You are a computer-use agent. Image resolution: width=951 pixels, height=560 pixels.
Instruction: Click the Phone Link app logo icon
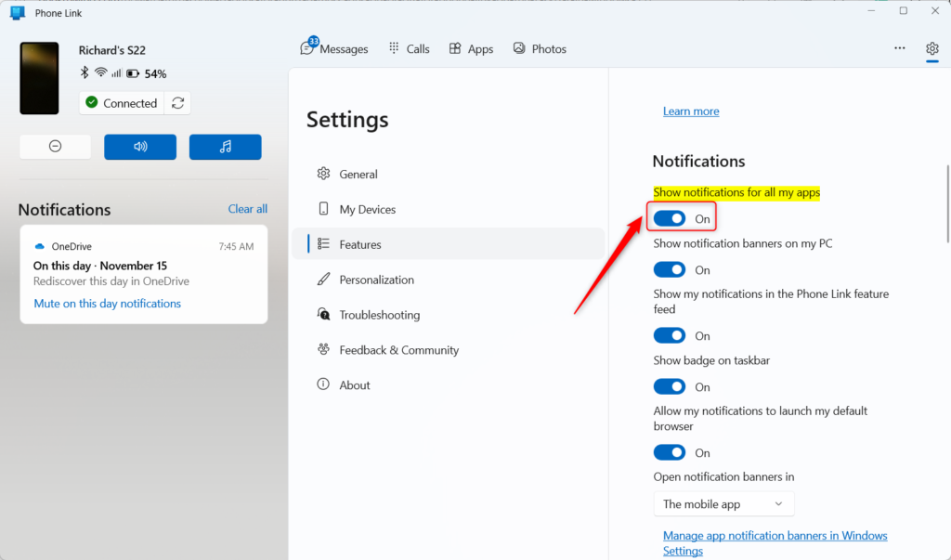[x=17, y=13]
